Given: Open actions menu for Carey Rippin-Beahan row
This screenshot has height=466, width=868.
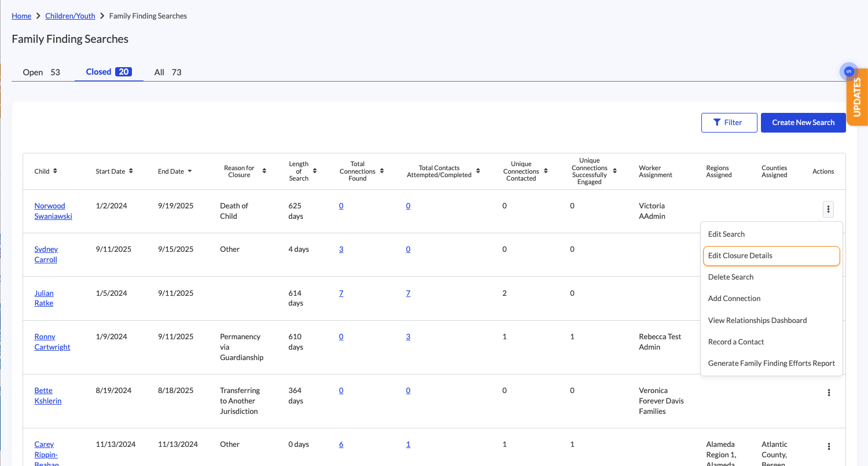Looking at the screenshot, I should (x=829, y=446).
